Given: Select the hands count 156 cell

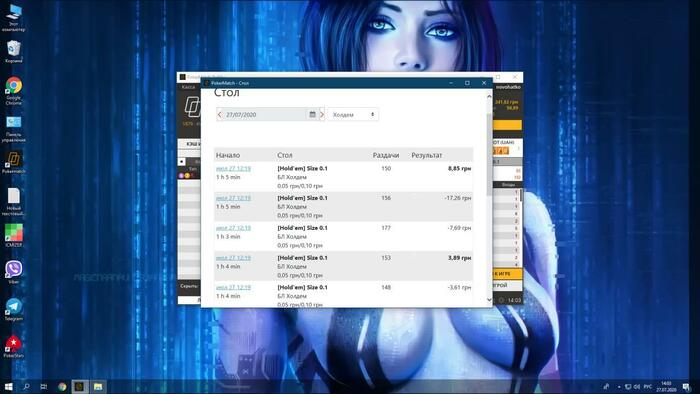Looking at the screenshot, I should (x=386, y=198).
